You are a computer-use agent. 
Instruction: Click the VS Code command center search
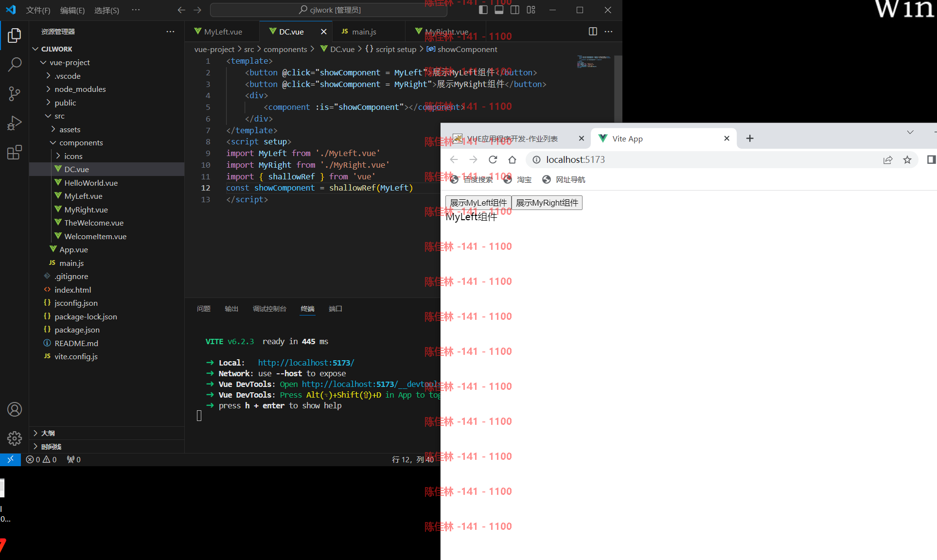[x=329, y=10]
